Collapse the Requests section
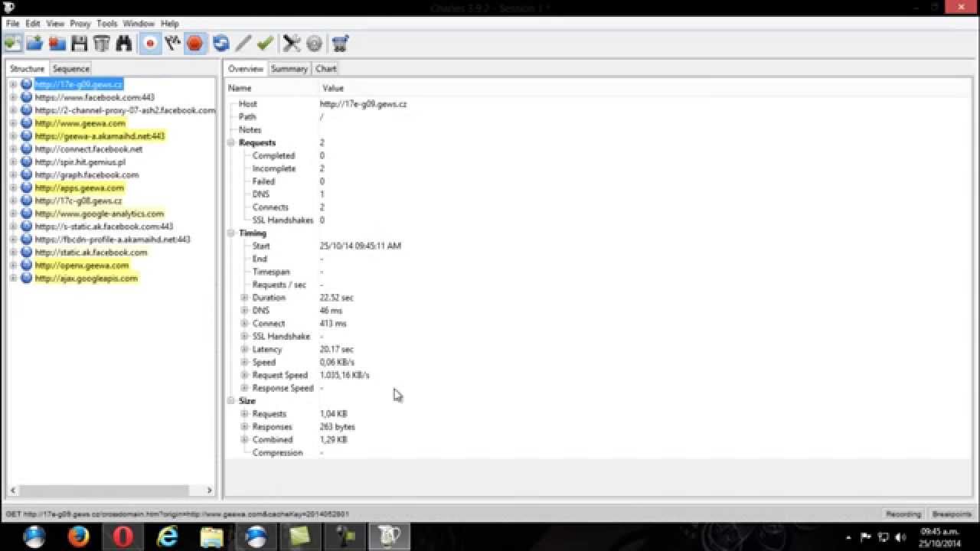 click(231, 142)
